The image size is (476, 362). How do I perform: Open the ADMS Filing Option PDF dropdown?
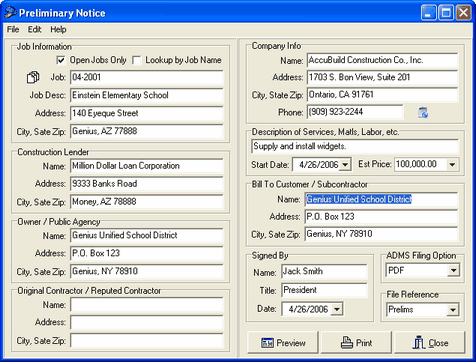tap(453, 270)
